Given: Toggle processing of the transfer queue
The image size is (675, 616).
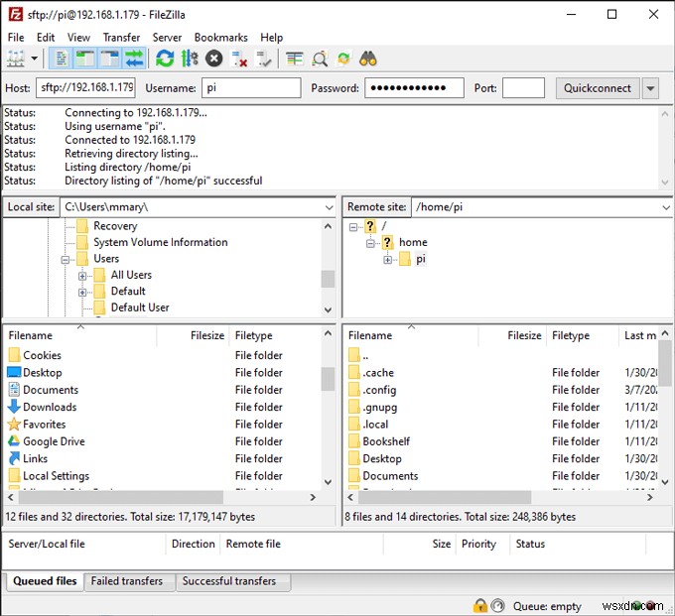Looking at the screenshot, I should pyautogui.click(x=190, y=59).
